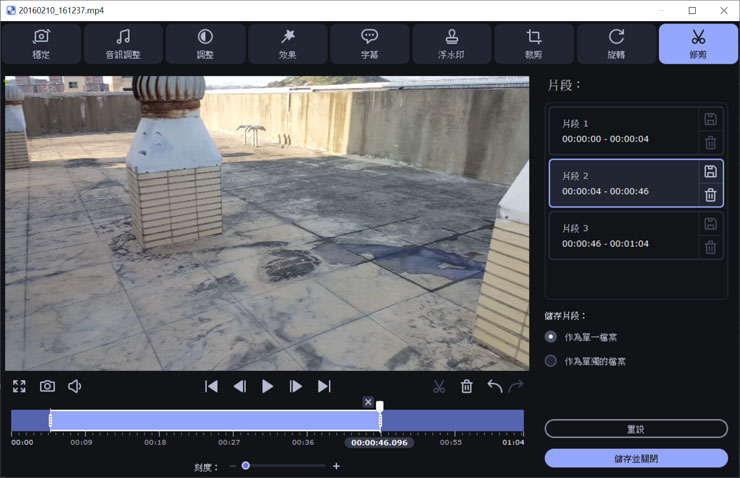Click the left cut marker on timeline
The width and height of the screenshot is (740, 478).
(x=50, y=420)
